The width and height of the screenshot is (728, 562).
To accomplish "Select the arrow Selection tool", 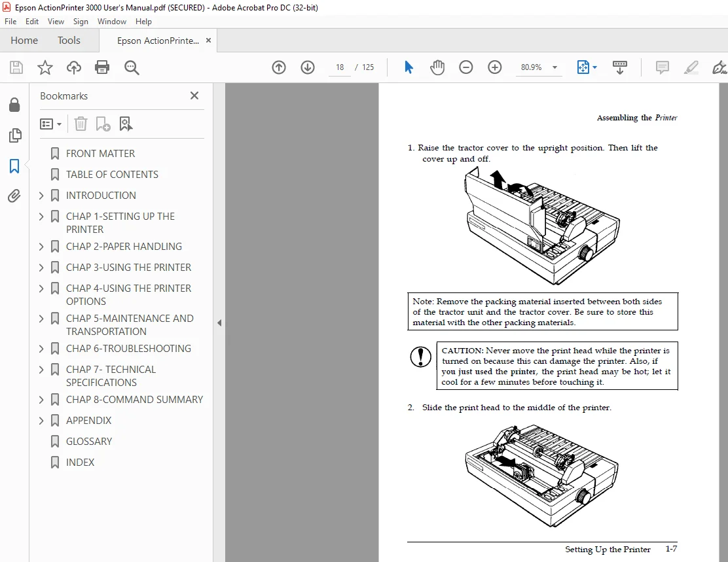I will coord(409,67).
